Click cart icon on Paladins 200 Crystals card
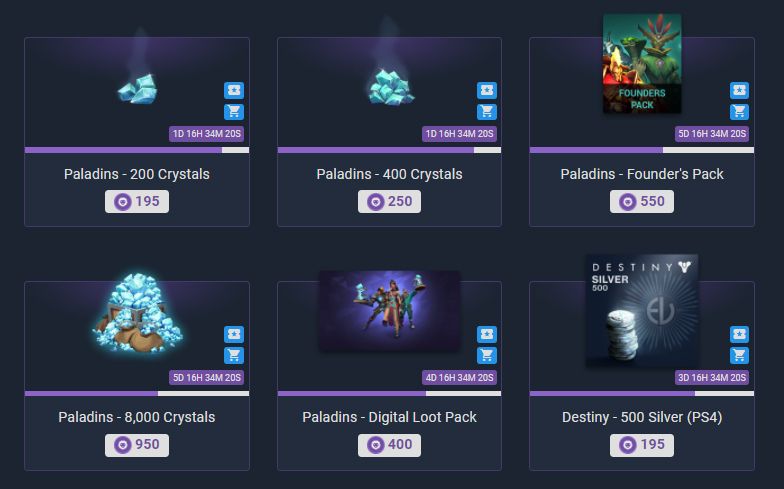 234,112
